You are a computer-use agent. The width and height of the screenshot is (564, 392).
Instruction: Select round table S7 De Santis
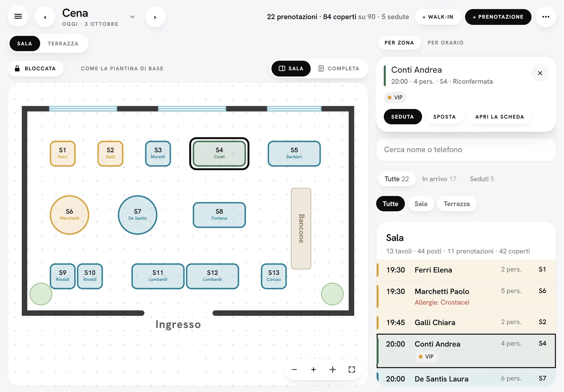[138, 215]
